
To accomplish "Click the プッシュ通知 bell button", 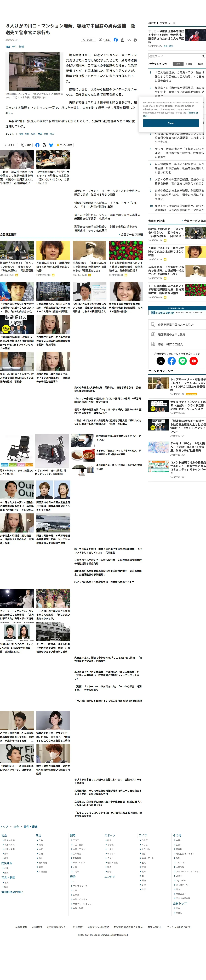I will (x=64, y=145).
